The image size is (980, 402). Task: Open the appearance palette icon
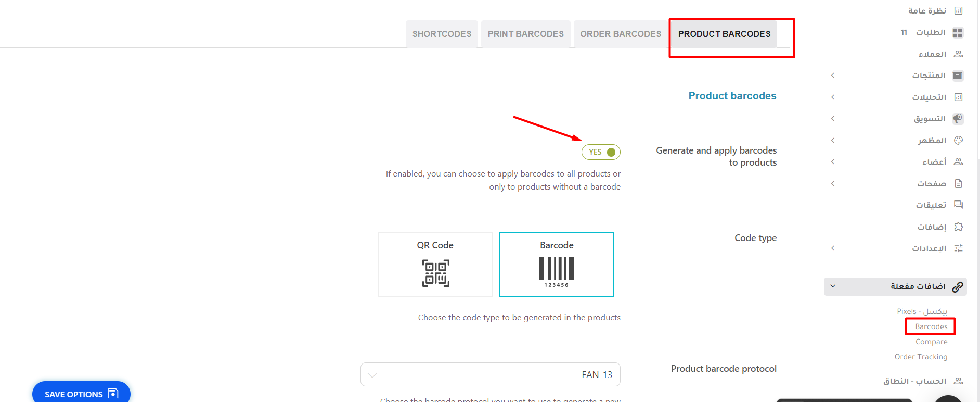(958, 141)
